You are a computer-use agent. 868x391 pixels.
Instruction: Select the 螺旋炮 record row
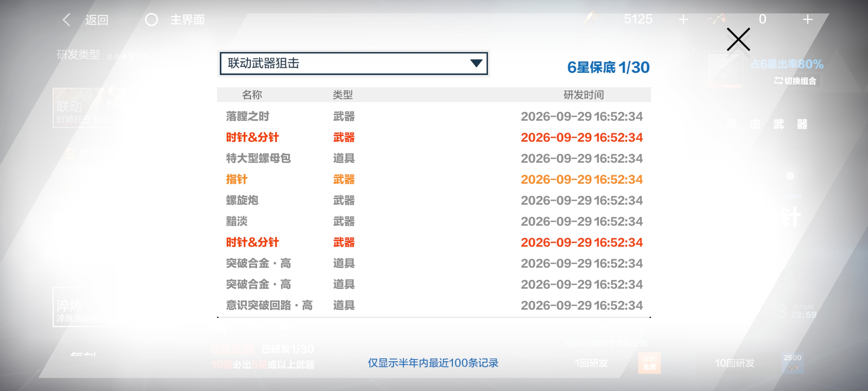pos(434,200)
